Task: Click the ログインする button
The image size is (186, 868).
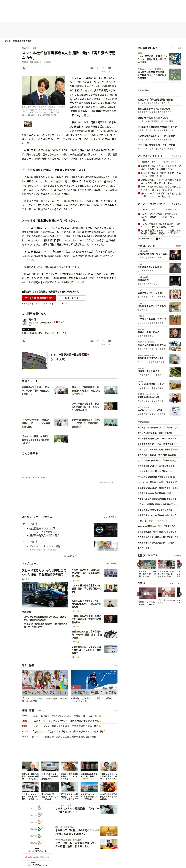Action: (x=72, y=298)
